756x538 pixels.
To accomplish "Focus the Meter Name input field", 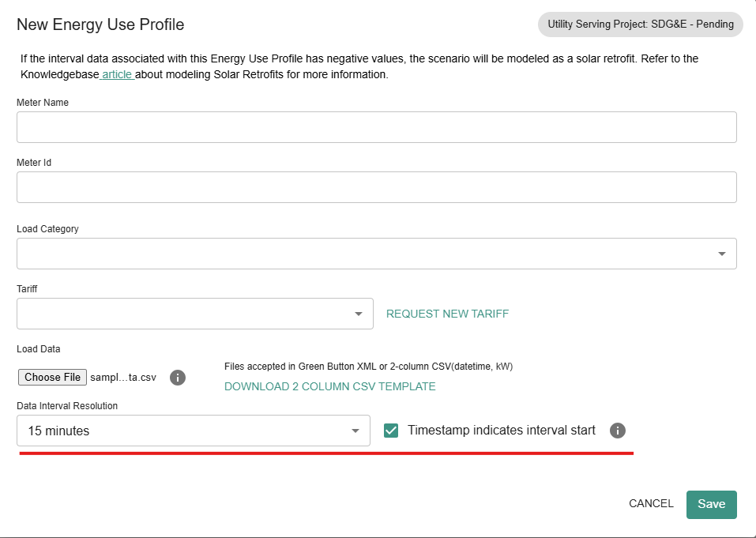I will coord(376,127).
